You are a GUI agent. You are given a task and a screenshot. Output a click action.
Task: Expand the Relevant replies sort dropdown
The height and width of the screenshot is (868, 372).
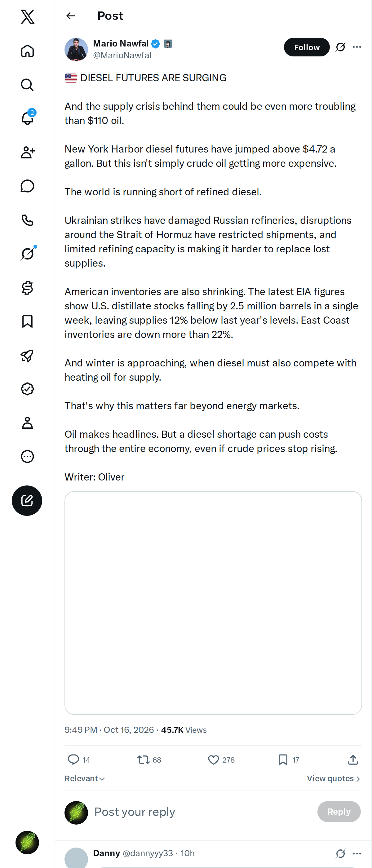85,778
